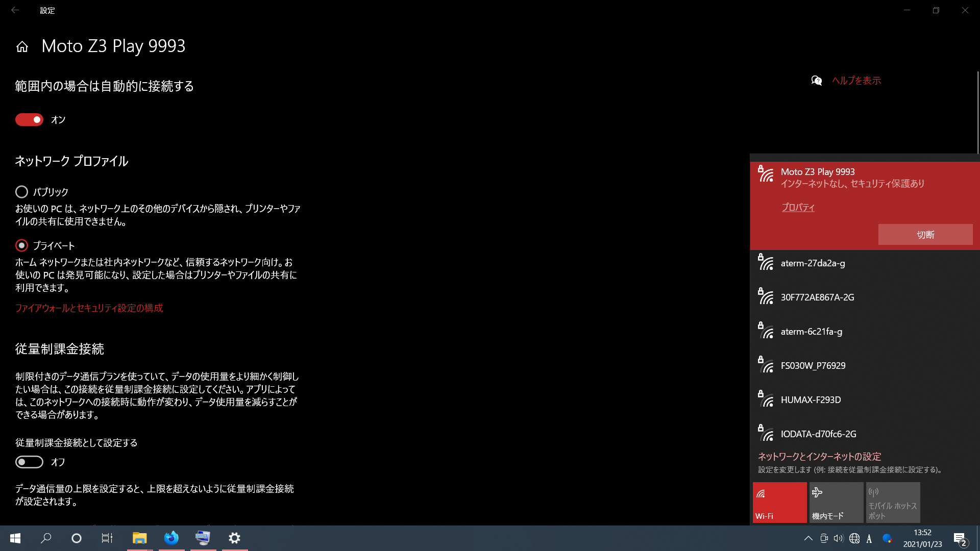The height and width of the screenshot is (551, 980).
Task: Select the IODATA-d70fc6-2G network
Action: (x=865, y=434)
